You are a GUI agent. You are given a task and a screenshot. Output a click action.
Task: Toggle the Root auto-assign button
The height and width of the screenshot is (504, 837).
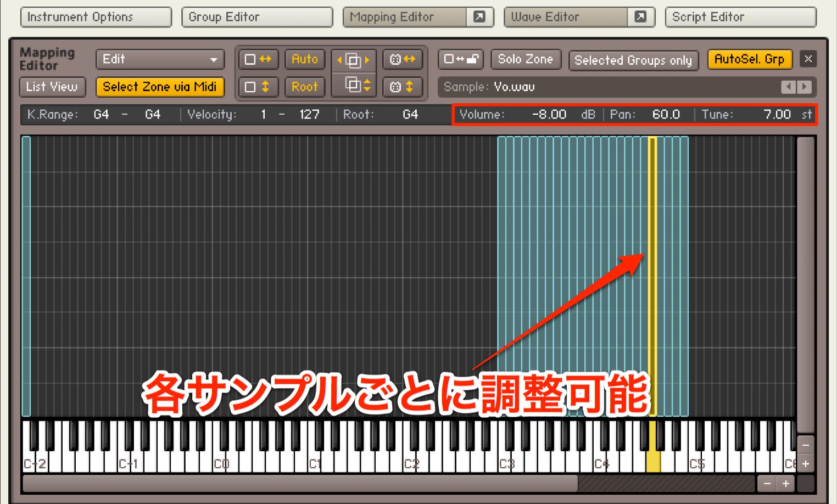pos(305,87)
